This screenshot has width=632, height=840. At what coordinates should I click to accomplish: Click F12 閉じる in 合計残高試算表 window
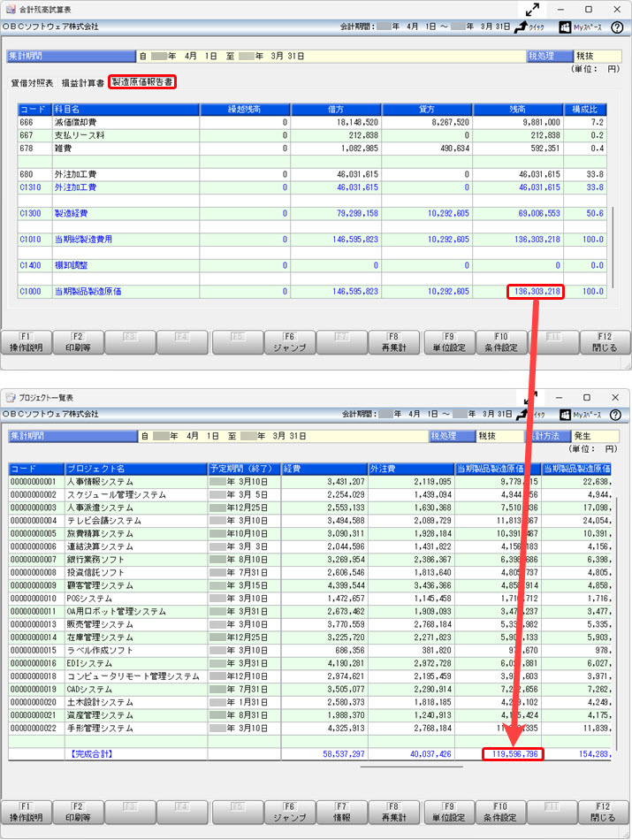(605, 342)
